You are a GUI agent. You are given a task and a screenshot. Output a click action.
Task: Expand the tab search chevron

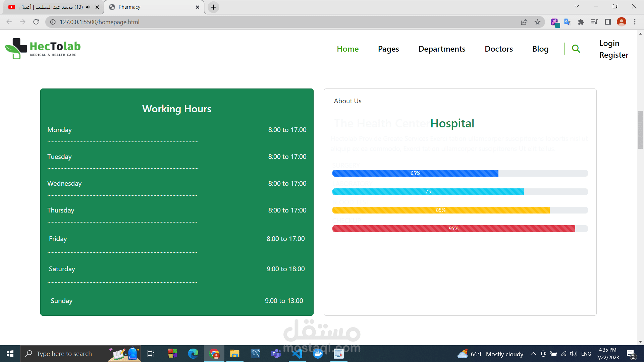[x=577, y=6]
